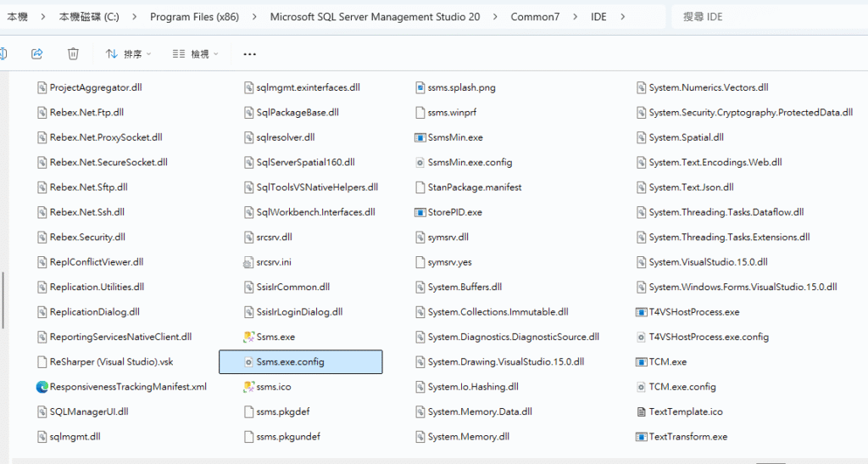The height and width of the screenshot is (464, 868).
Task: Expand the chevron after 本機
Action: click(42, 17)
